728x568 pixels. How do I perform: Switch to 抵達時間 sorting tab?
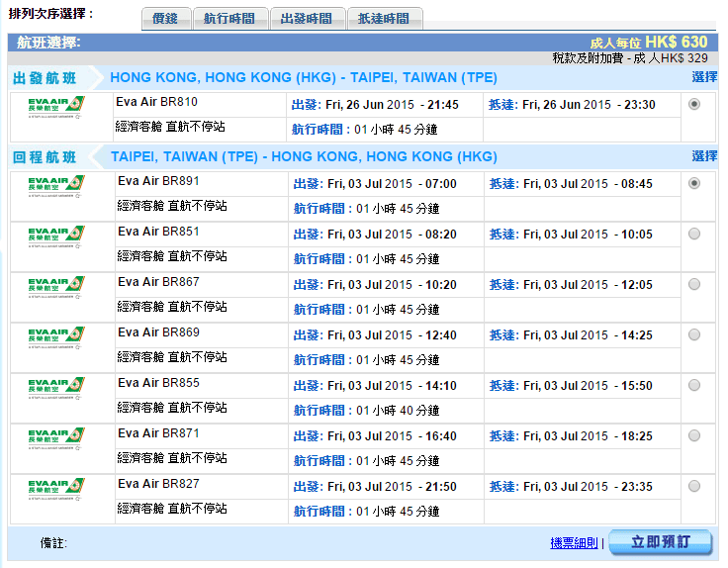click(384, 19)
